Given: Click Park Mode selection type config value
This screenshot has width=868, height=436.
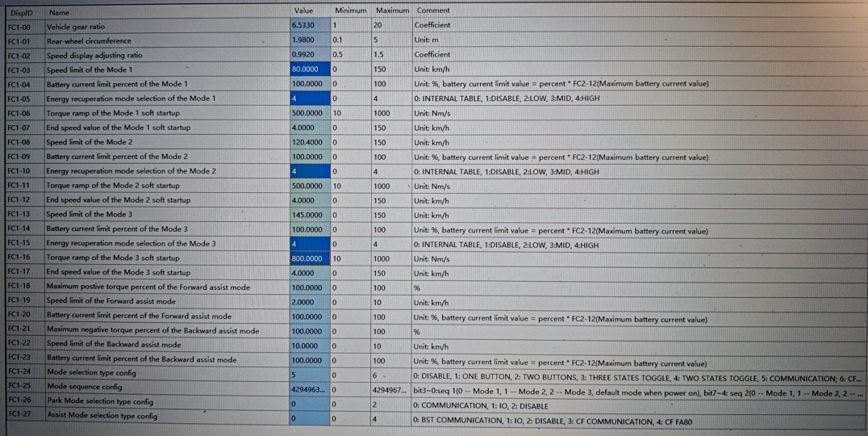Looking at the screenshot, I should (310, 404).
